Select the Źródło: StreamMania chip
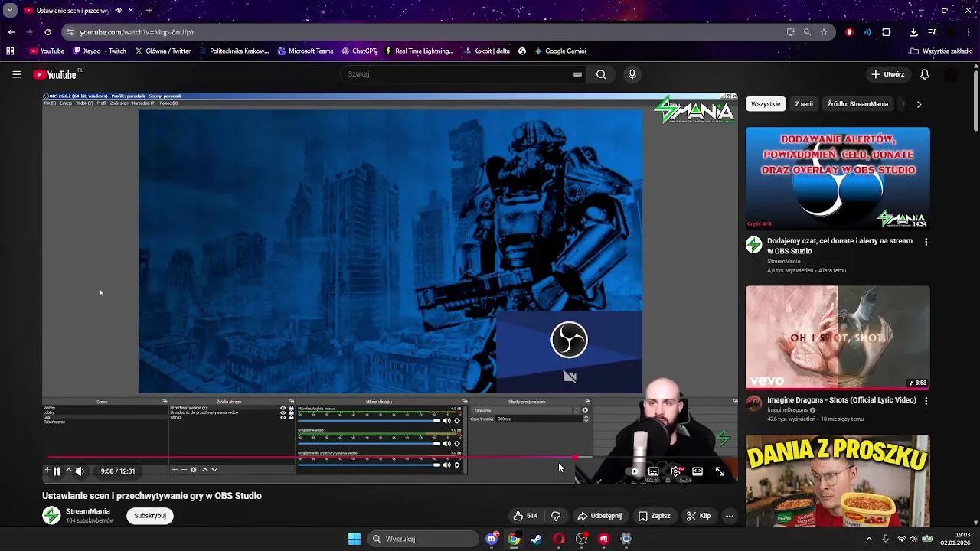980x551 pixels. tap(857, 104)
